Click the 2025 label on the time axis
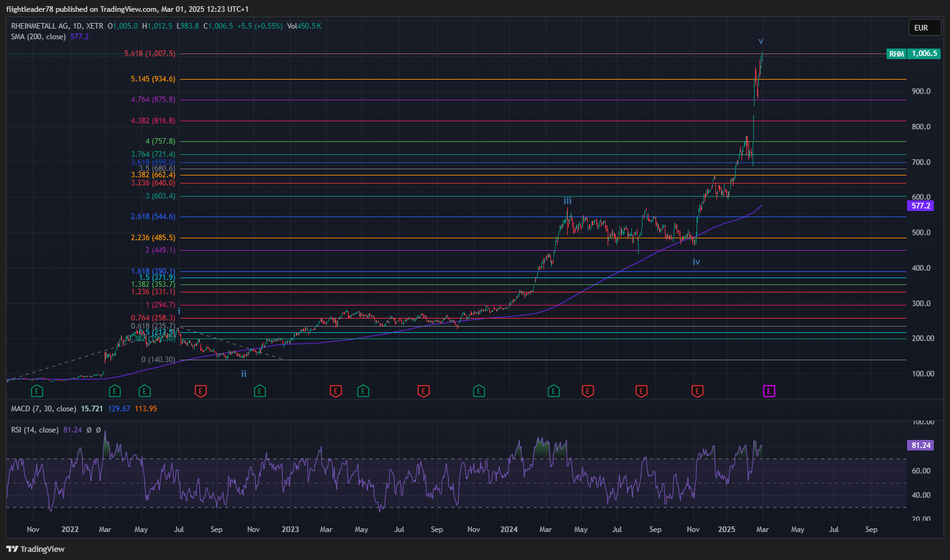 [x=727, y=530]
